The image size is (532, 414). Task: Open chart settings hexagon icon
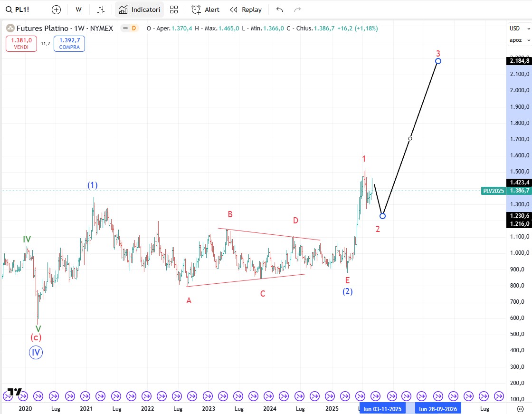(x=520, y=408)
